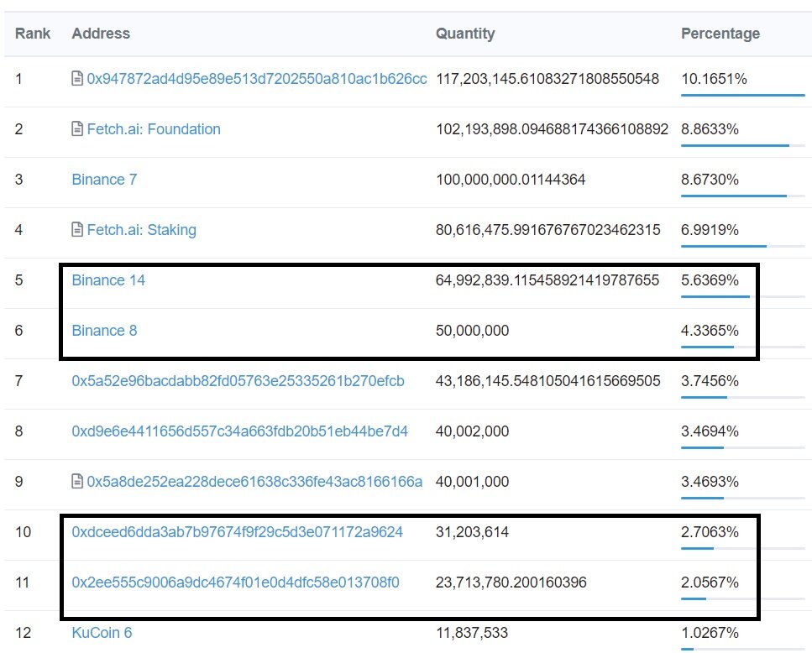Open address 0xdceed6dda3ab7b97 at rank 10

(237, 532)
